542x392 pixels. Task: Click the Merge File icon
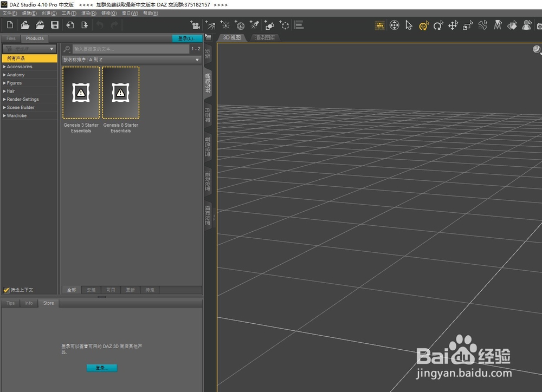(40, 25)
